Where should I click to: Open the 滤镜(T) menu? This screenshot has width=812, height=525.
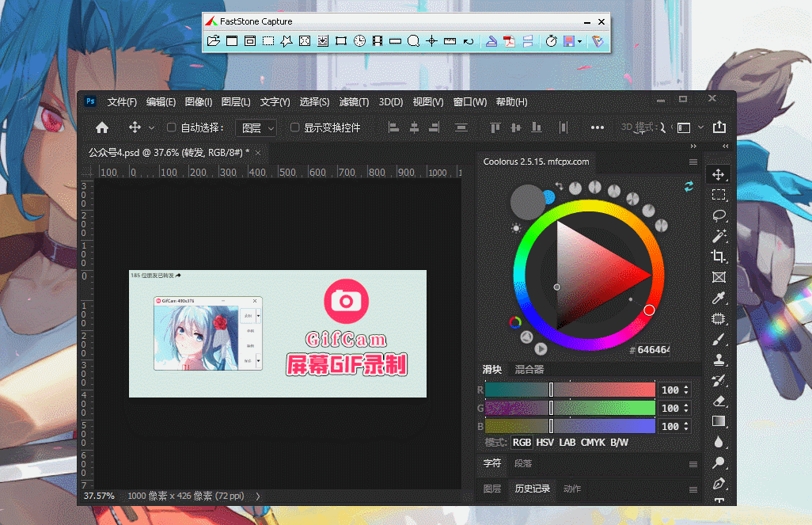click(354, 102)
